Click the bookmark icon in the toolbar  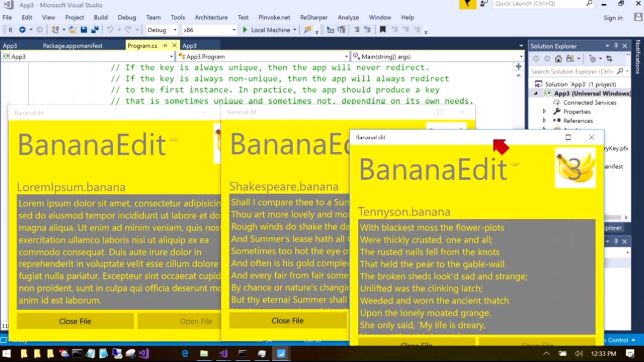[382, 30]
